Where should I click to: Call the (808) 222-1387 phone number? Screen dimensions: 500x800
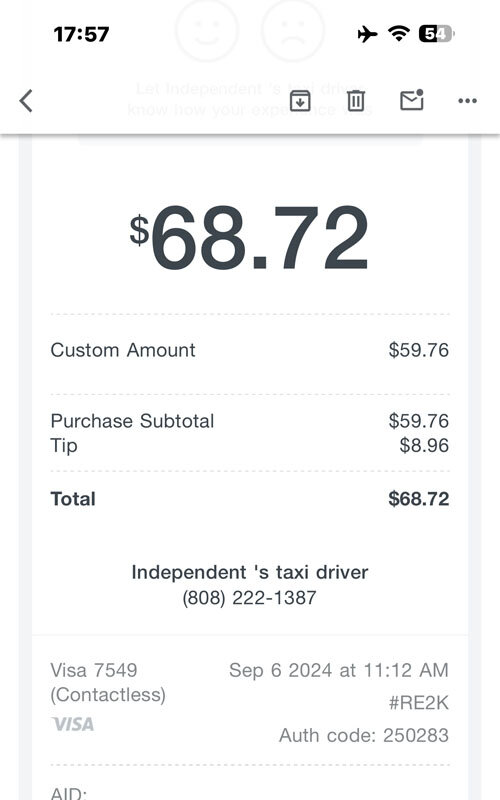coord(249,597)
